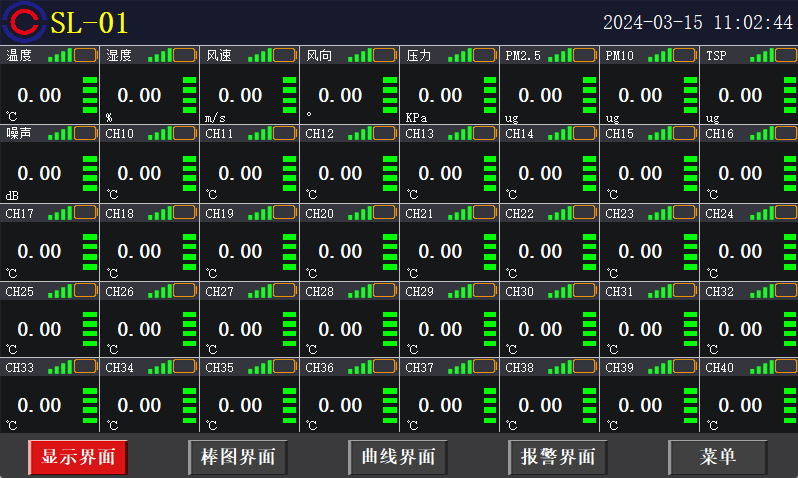Select the 温度 channel label
The width and height of the screenshot is (798, 478).
tap(19, 55)
